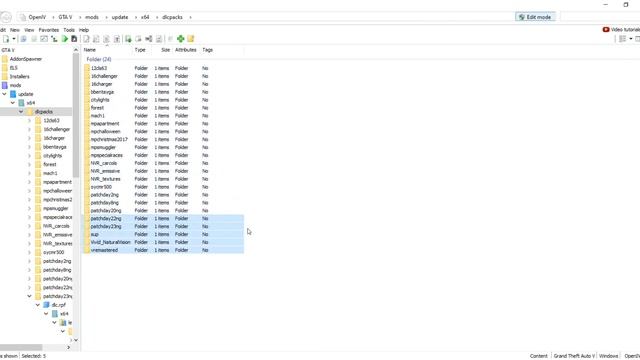Collapse the dlc.rpf node in tree
This screenshot has height=360, width=640.
pyautogui.click(x=38, y=305)
